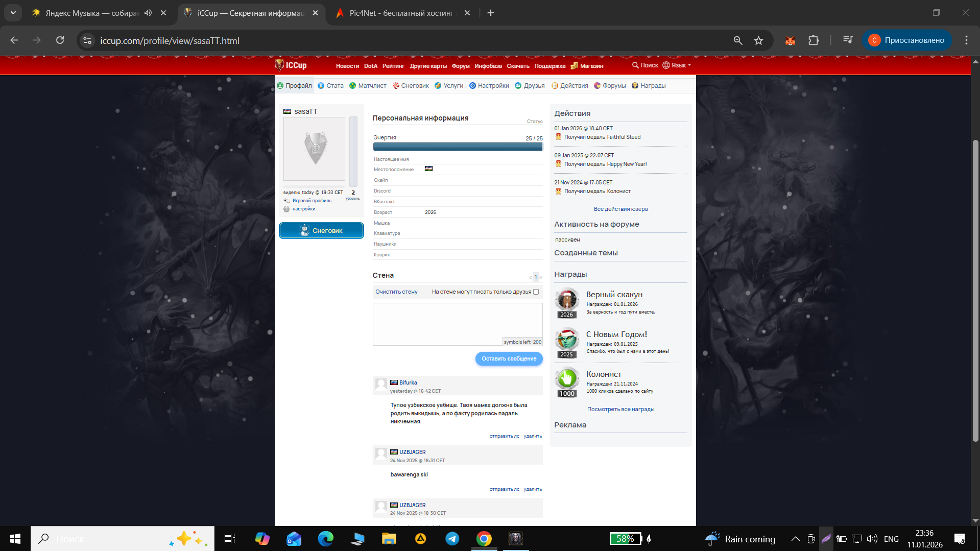
Task: Open the notification center icon
Action: coord(960,539)
